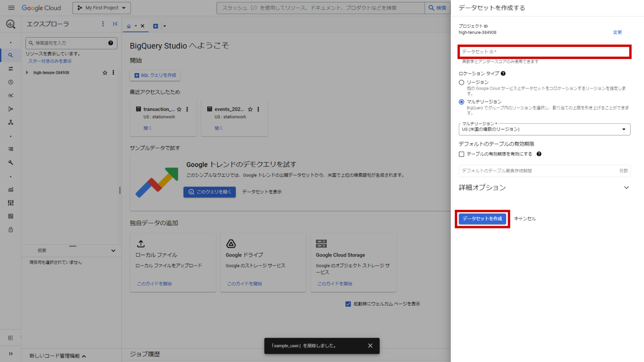This screenshot has height=362, width=644.
Task: Click データセットを作成 button
Action: (482, 219)
